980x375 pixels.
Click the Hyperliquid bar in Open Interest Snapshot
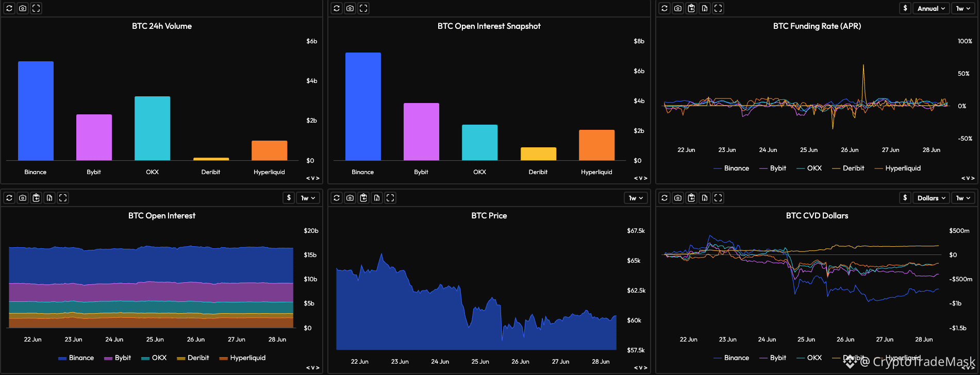coord(596,145)
